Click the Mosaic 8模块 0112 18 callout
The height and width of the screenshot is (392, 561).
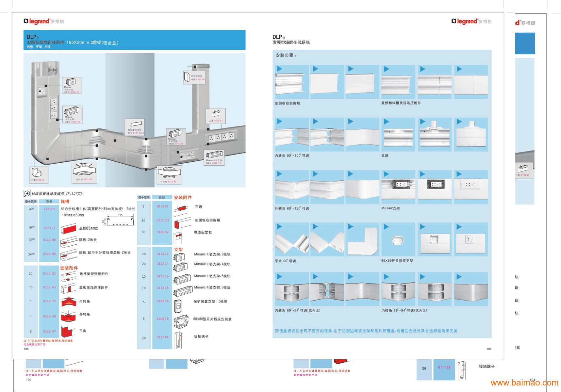[x=214, y=157]
